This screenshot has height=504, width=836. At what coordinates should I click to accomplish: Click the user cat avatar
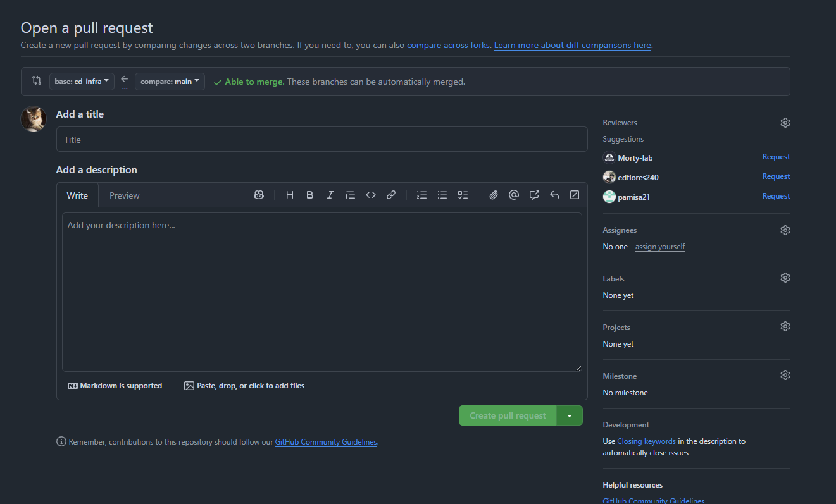click(34, 118)
